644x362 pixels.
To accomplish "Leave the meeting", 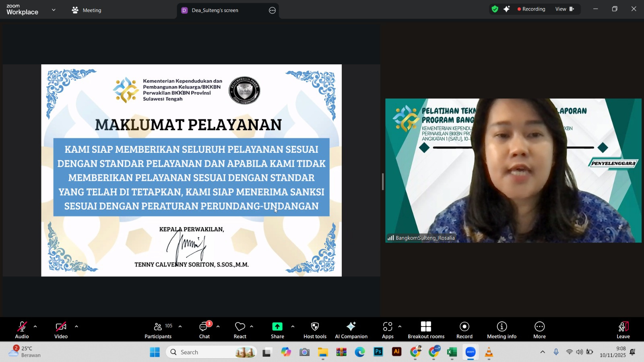I will click(623, 330).
